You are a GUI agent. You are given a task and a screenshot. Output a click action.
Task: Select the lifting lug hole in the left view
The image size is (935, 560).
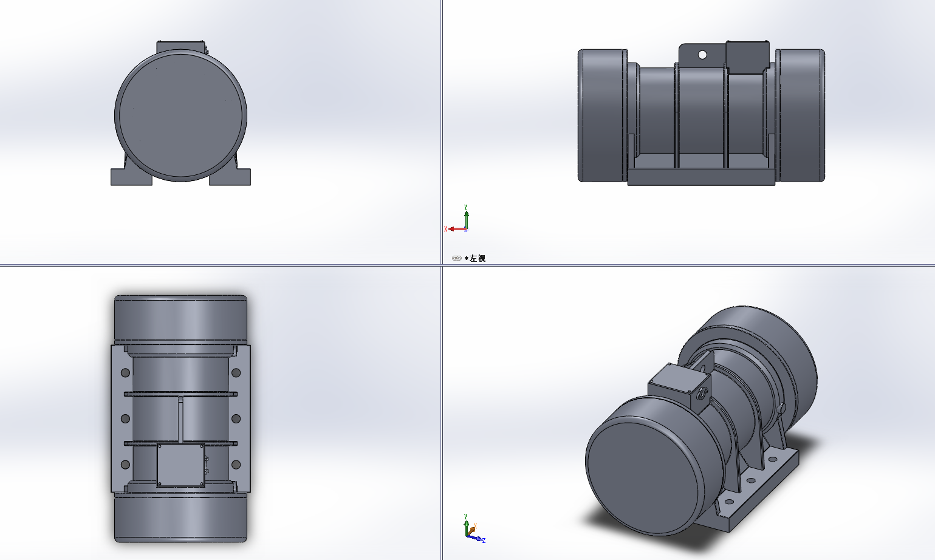click(702, 55)
